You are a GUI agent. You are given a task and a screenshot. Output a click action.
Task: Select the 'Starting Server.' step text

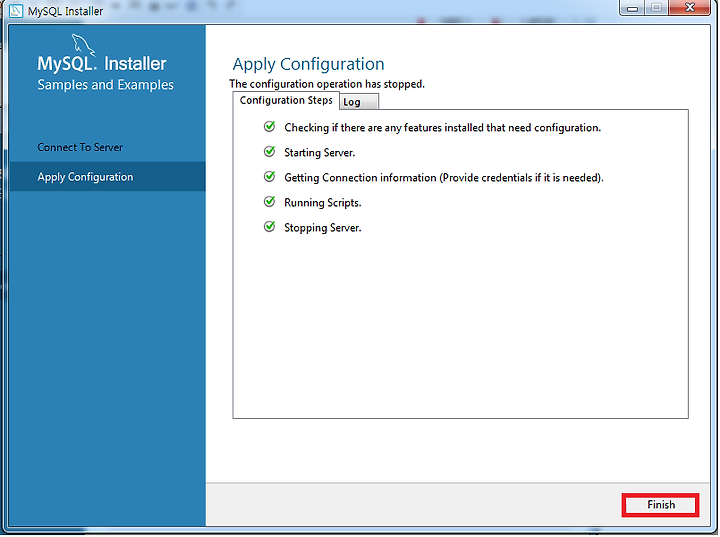pos(320,153)
